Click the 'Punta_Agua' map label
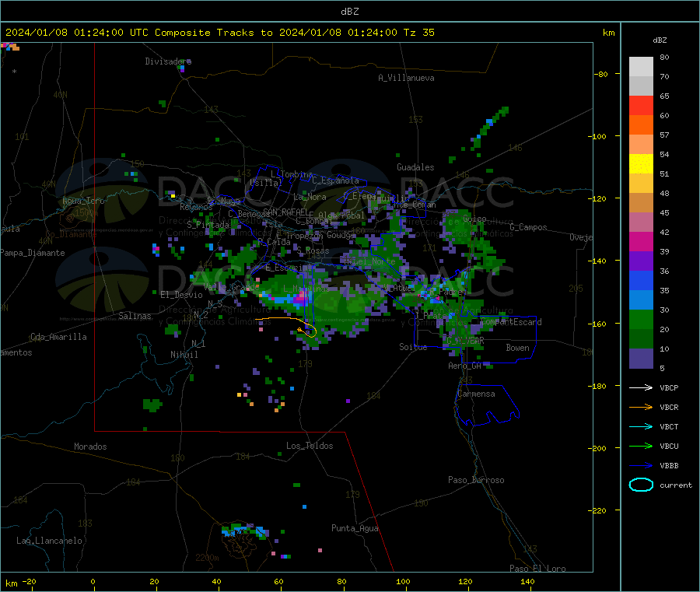Viewport: 700px width, 592px height. (x=355, y=528)
